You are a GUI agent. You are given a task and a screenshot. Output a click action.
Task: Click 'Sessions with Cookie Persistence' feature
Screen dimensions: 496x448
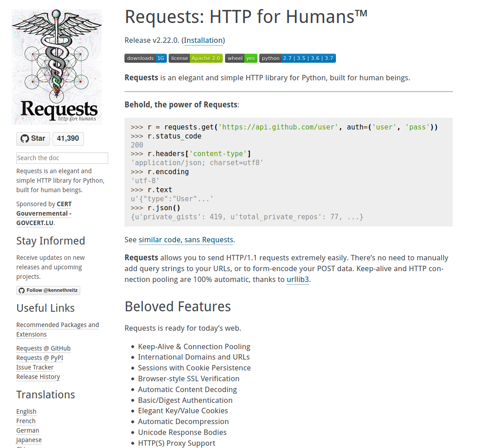[194, 368]
